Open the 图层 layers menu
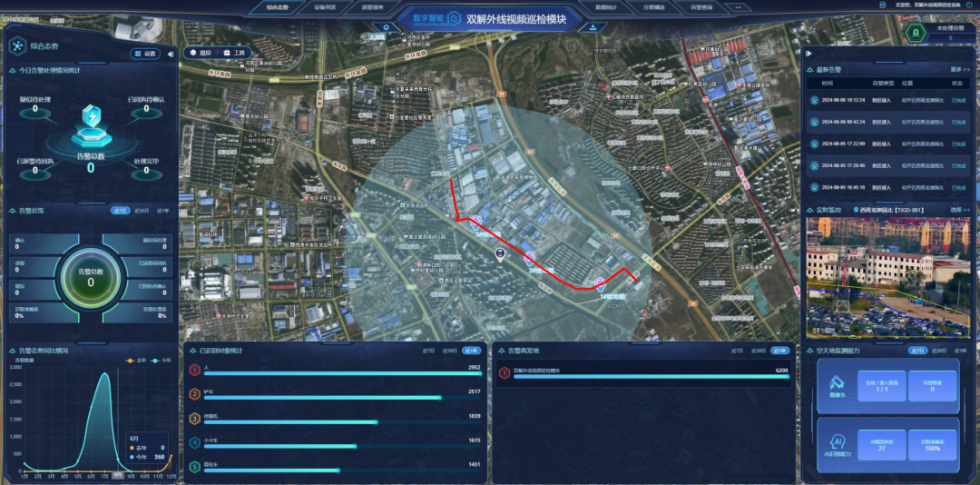Image resolution: width=980 pixels, height=485 pixels. (201, 54)
